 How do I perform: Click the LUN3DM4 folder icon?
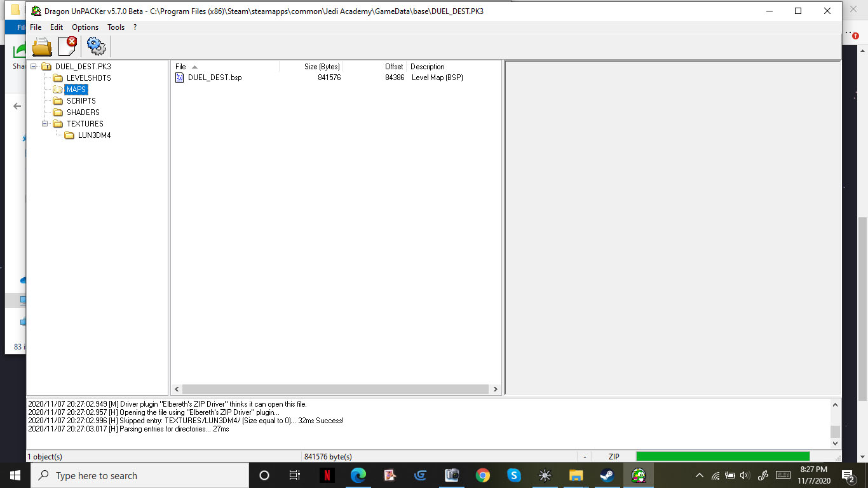[69, 135]
